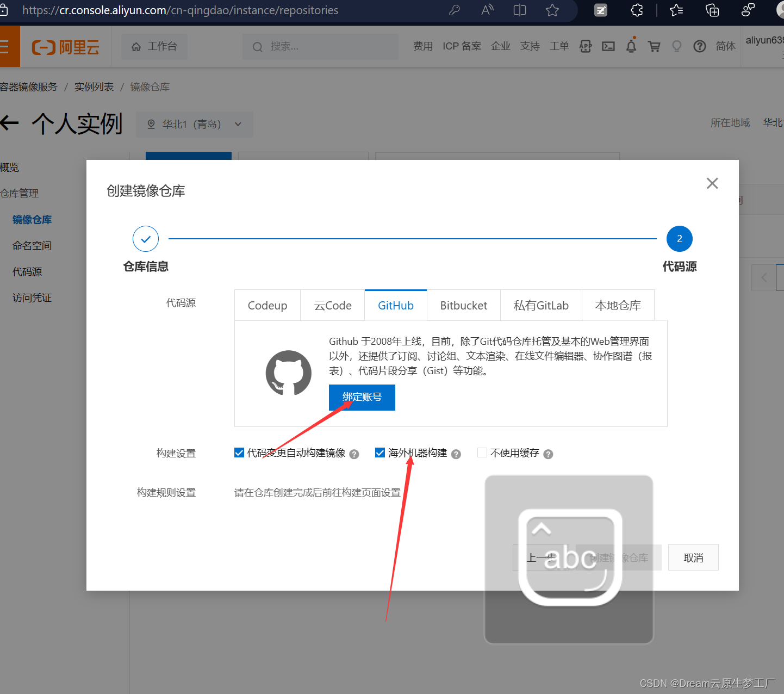784x694 pixels.
Task: Check 不使用缓存
Action: pos(482,453)
